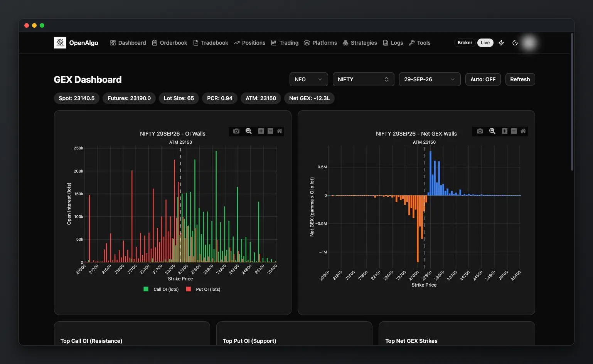
Task: Click the Net GEX: -12.3L badge
Action: point(310,98)
